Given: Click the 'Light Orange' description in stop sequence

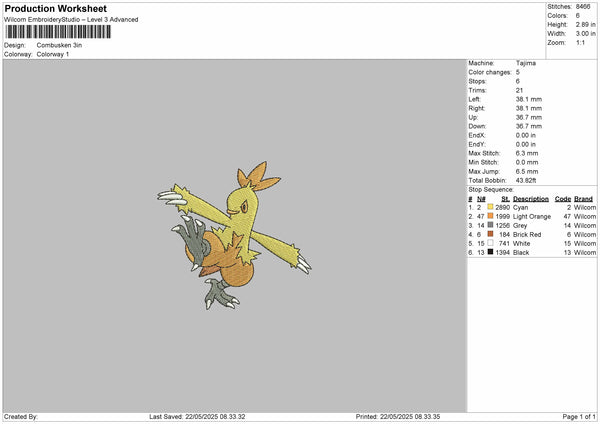Looking at the screenshot, I should coord(532,217).
